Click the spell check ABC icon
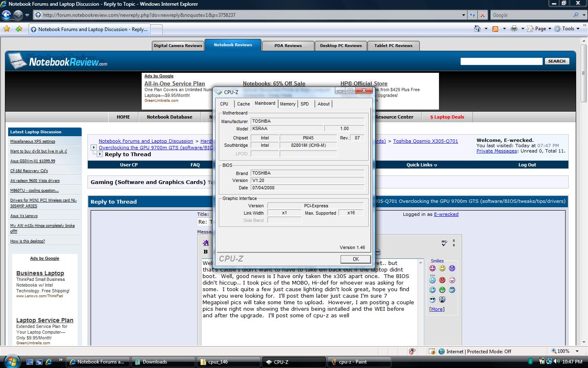Screen dimensions: 588x368 click(444, 243)
